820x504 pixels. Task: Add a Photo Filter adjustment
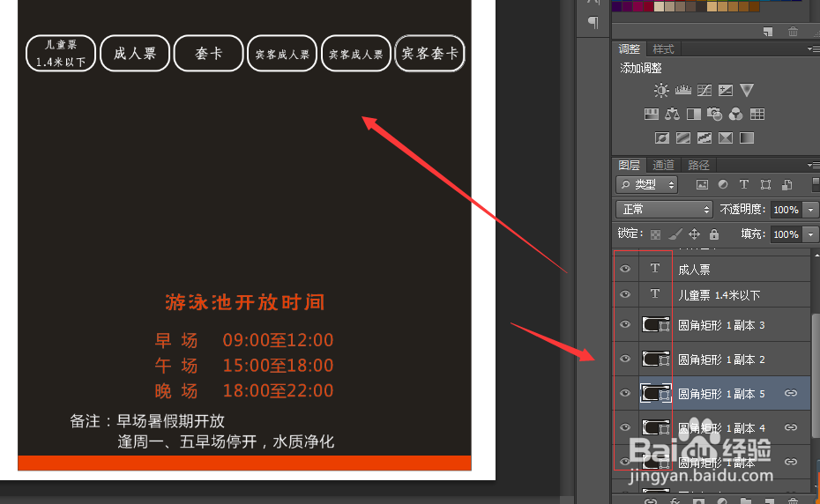[714, 114]
